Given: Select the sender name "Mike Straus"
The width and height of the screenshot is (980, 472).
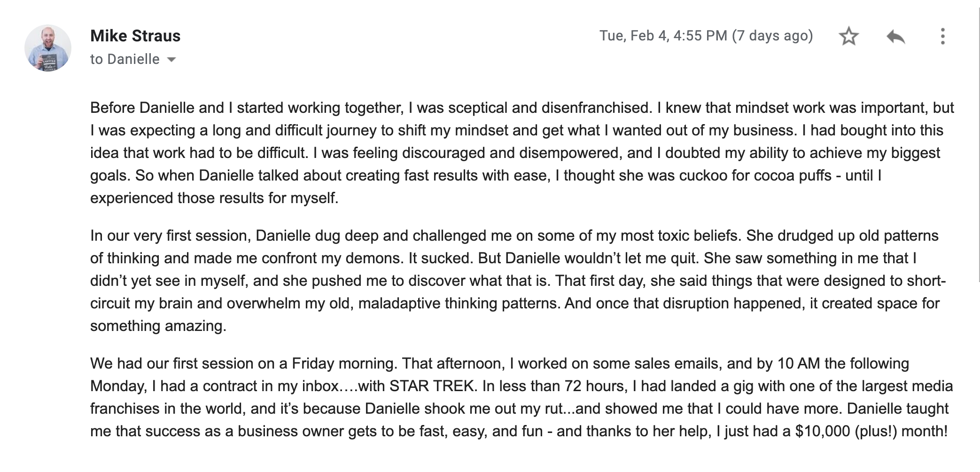Looking at the screenshot, I should (x=135, y=36).
